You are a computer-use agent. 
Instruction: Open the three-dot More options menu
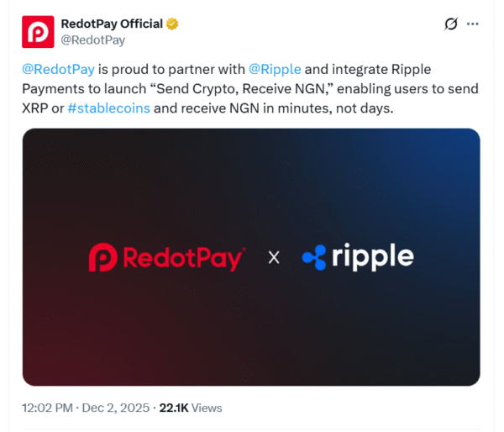tap(473, 24)
